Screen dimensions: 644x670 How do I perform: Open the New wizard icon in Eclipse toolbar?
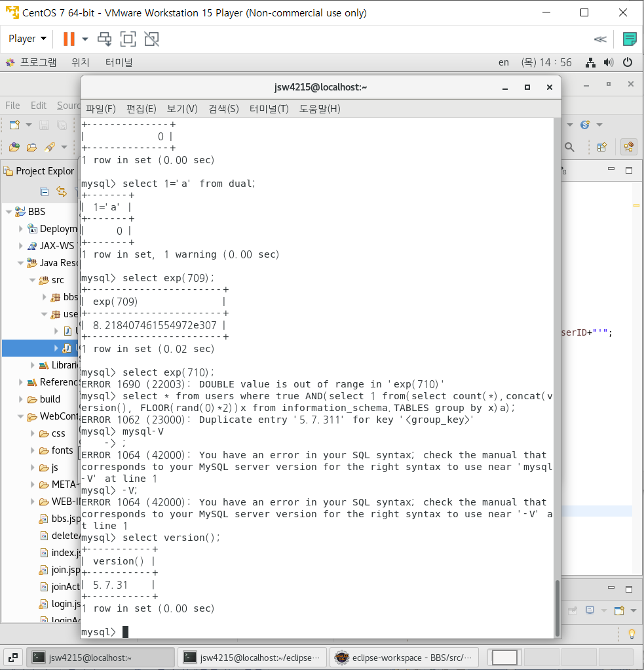[x=14, y=125]
